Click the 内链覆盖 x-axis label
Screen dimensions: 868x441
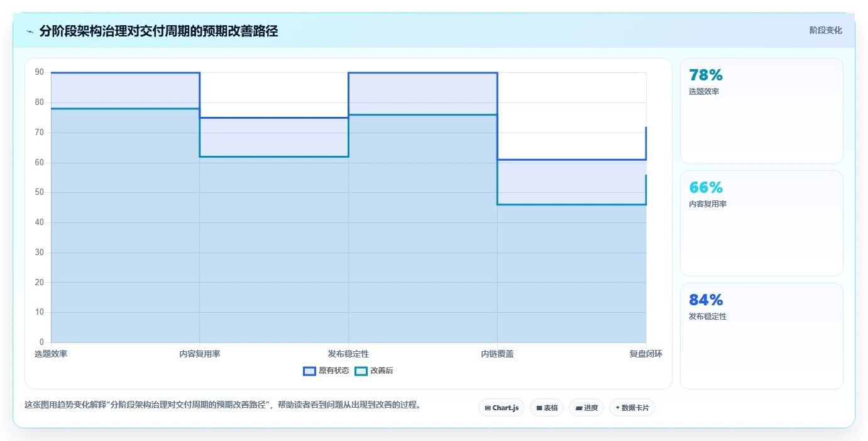(x=497, y=354)
